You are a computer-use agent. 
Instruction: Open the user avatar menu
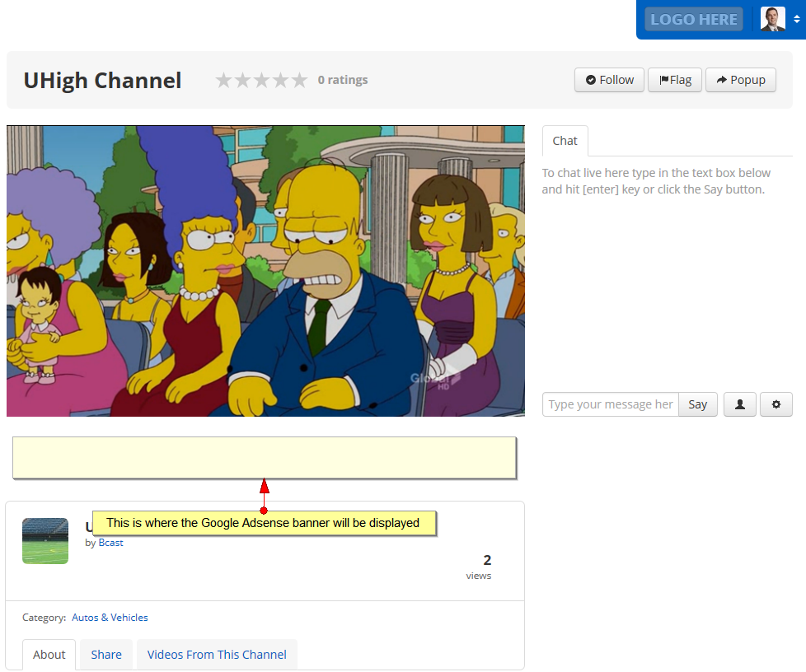[772, 19]
